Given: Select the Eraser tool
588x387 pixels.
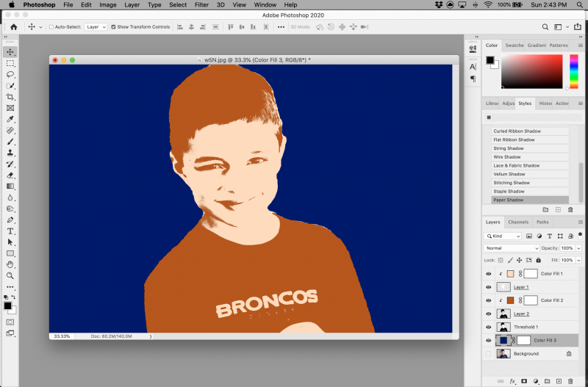Looking at the screenshot, I should pyautogui.click(x=10, y=176).
